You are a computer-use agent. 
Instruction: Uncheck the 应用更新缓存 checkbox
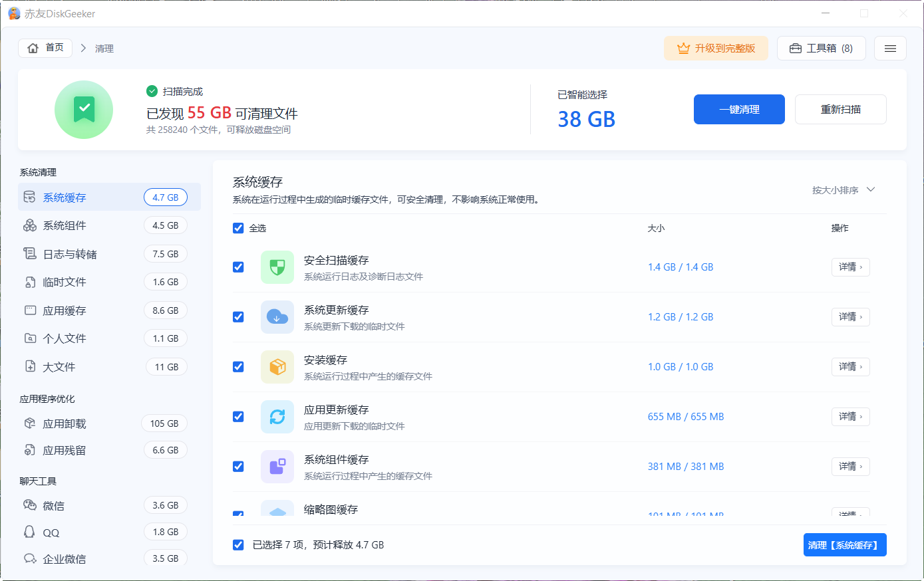[238, 417]
